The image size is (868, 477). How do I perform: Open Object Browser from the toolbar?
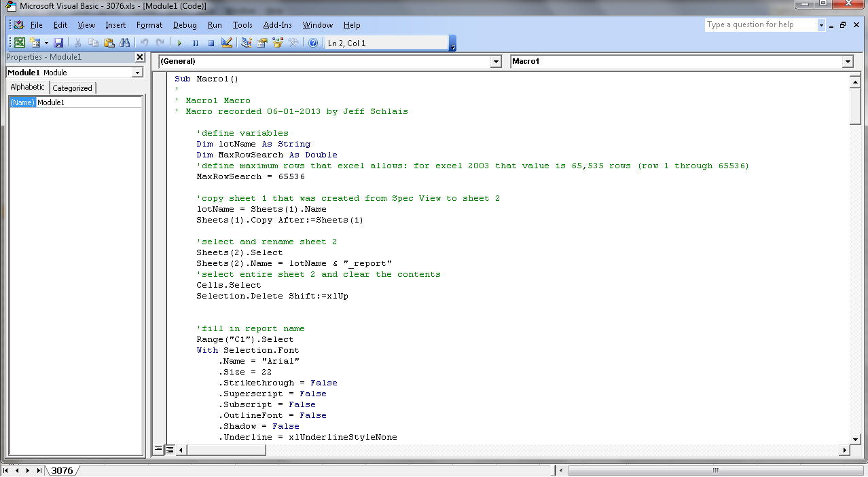coord(278,43)
